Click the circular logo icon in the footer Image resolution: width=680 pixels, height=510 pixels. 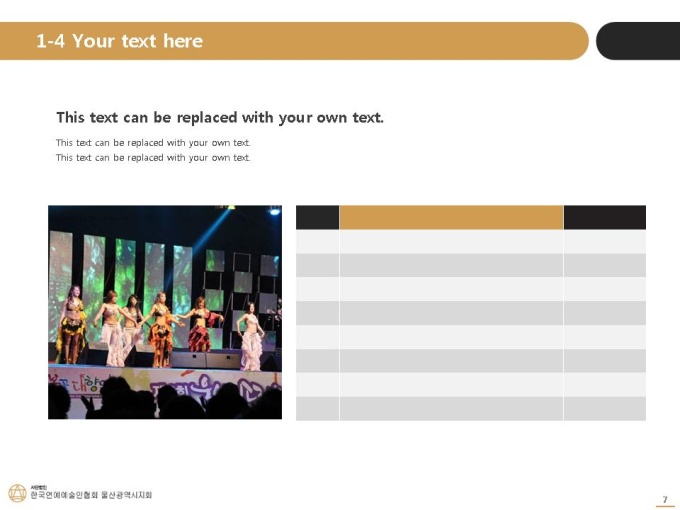(x=17, y=494)
